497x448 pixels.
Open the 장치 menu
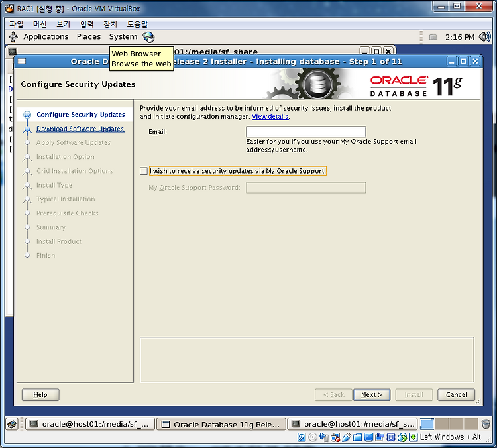tap(110, 24)
